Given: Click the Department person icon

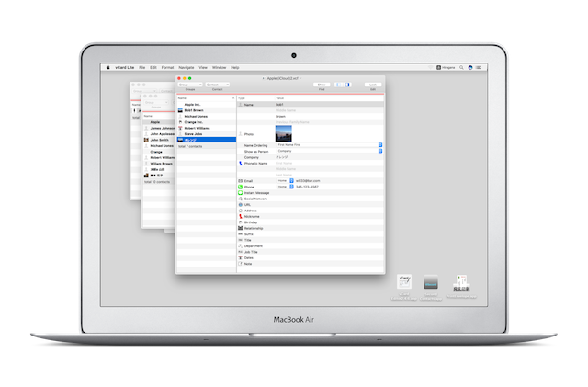Looking at the screenshot, I should point(241,245).
